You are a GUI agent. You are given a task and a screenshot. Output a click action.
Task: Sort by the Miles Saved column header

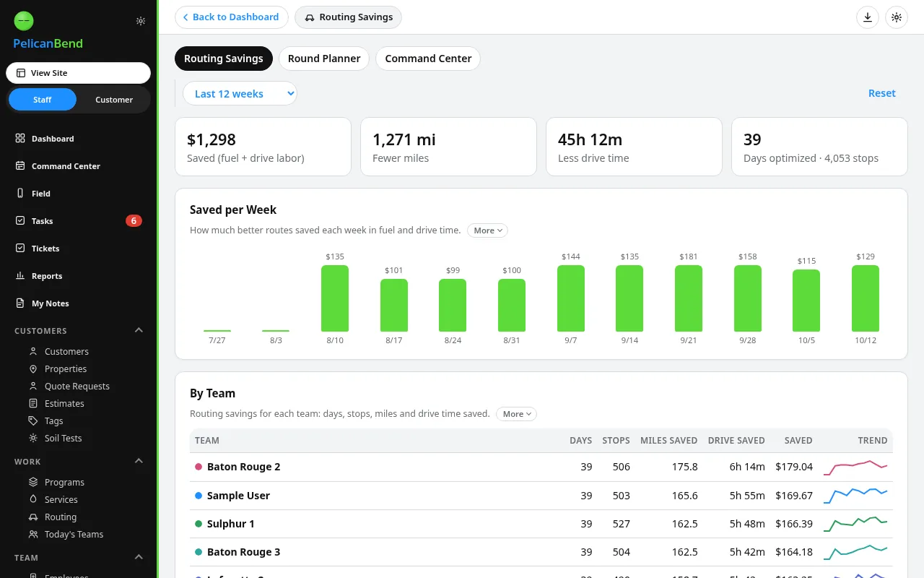668,441
